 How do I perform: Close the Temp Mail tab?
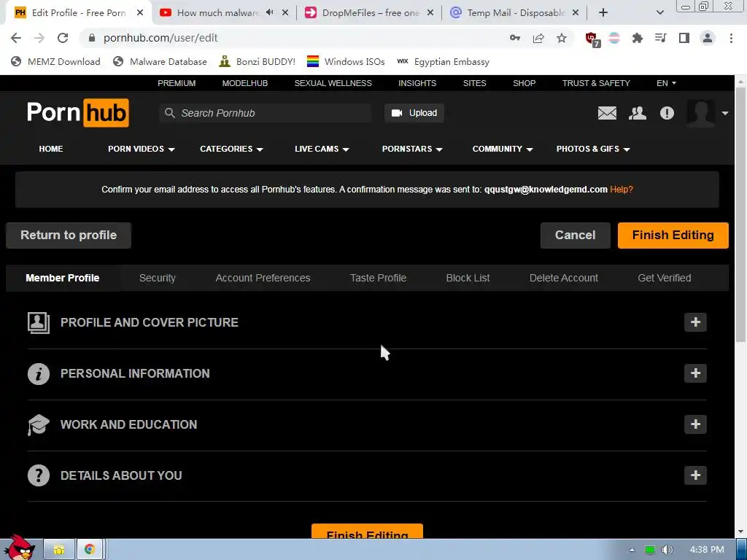576,13
